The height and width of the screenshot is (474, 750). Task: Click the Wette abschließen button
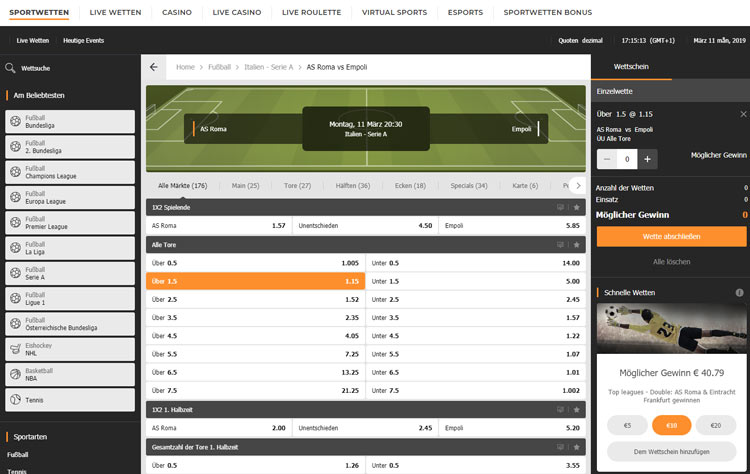[x=671, y=236]
